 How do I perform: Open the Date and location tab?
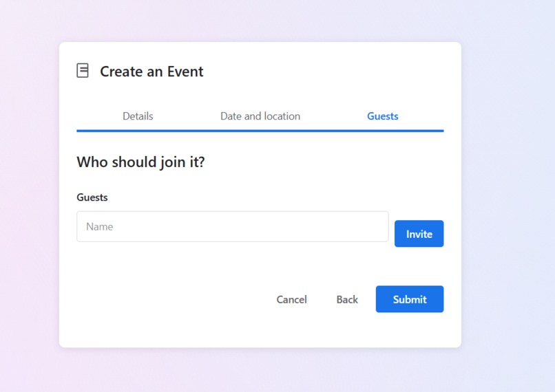point(260,116)
